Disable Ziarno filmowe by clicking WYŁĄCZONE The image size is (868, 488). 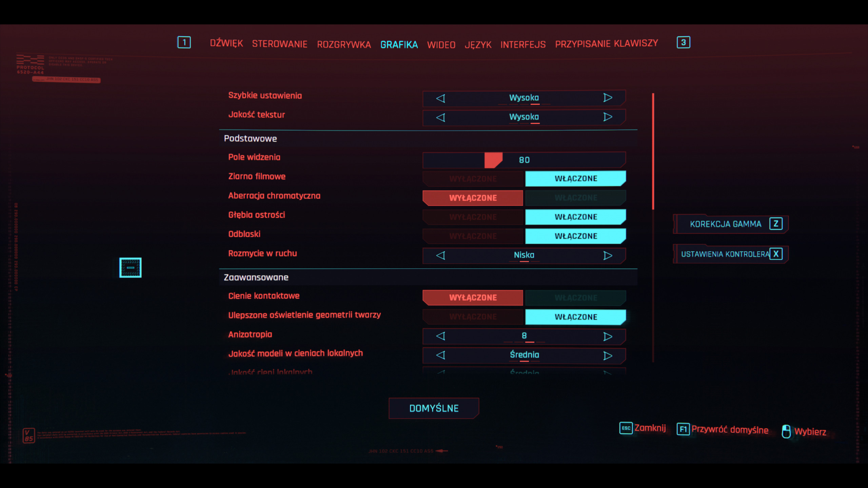click(473, 178)
